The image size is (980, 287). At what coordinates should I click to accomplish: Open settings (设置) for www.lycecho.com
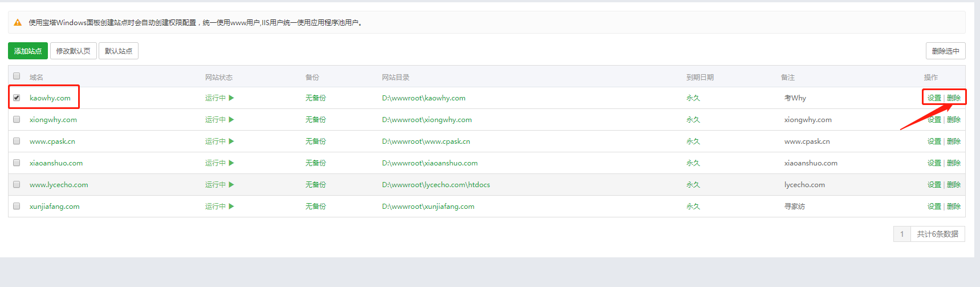coord(934,185)
